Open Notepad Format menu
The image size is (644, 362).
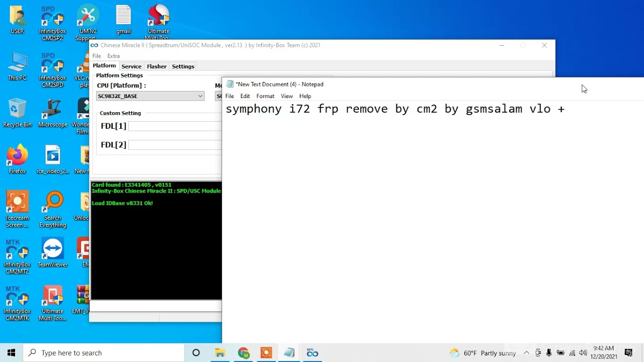[265, 96]
